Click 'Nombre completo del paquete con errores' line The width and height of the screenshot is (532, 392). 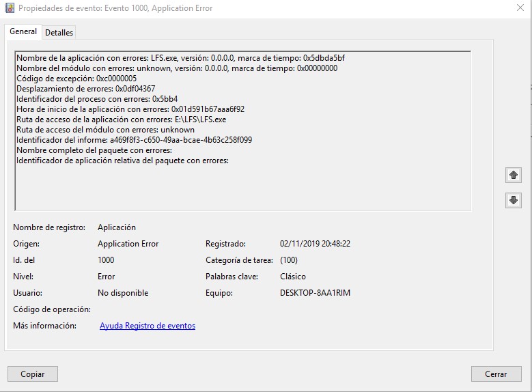(x=94, y=150)
